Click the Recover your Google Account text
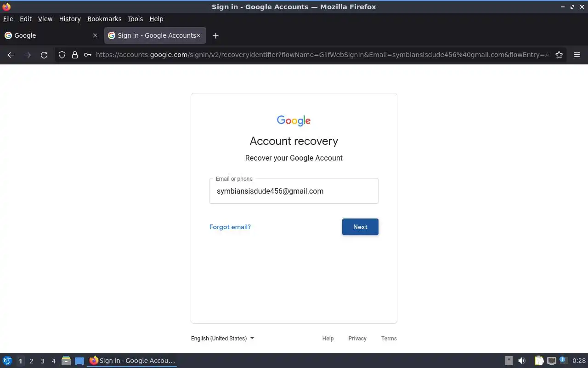Viewport: 588px width, 368px height. pyautogui.click(x=294, y=158)
